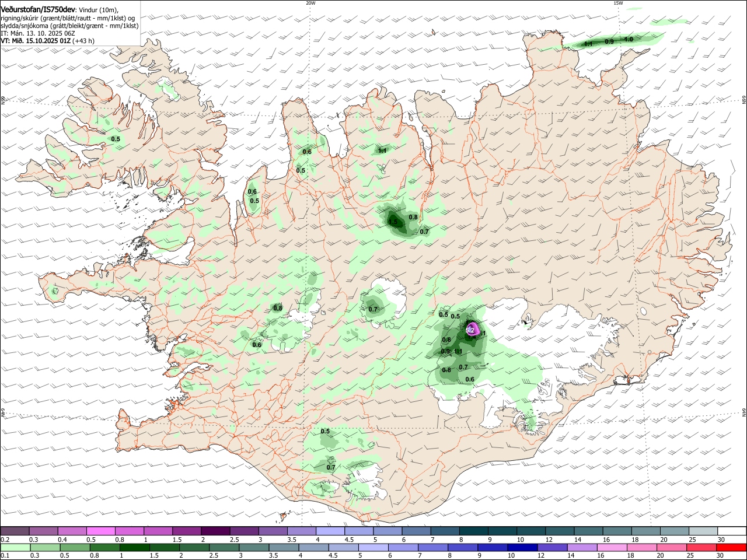Screen dimensions: 747x560
Task: Click the 0.2 label in the top legend row
Action: pos(5,540)
